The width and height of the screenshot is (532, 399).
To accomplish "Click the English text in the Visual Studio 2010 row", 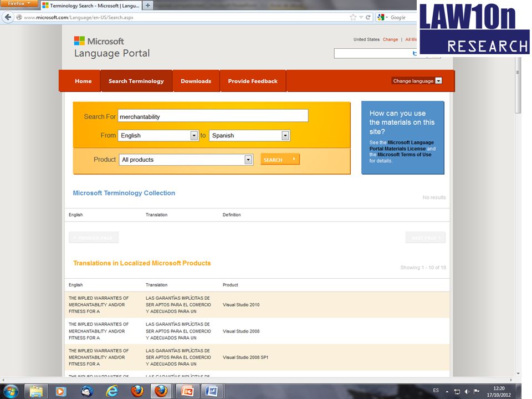I will [x=99, y=305].
